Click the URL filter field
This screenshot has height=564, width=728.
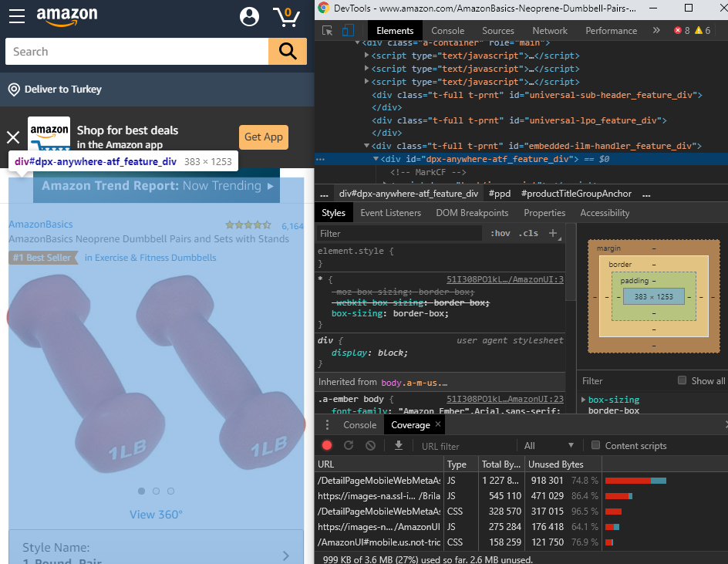[x=466, y=446]
